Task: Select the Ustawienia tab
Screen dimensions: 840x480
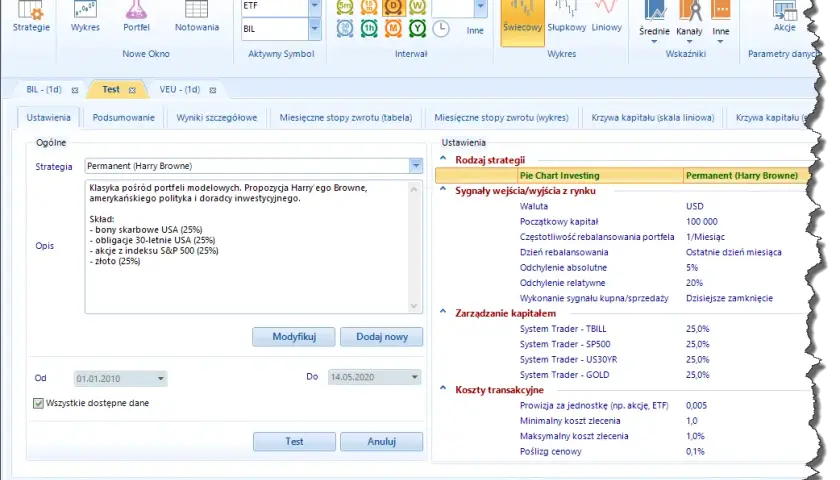Action: coord(48,117)
